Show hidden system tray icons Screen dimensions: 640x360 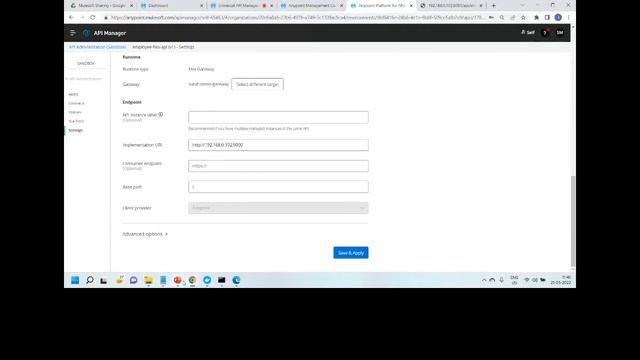pyautogui.click(x=484, y=280)
